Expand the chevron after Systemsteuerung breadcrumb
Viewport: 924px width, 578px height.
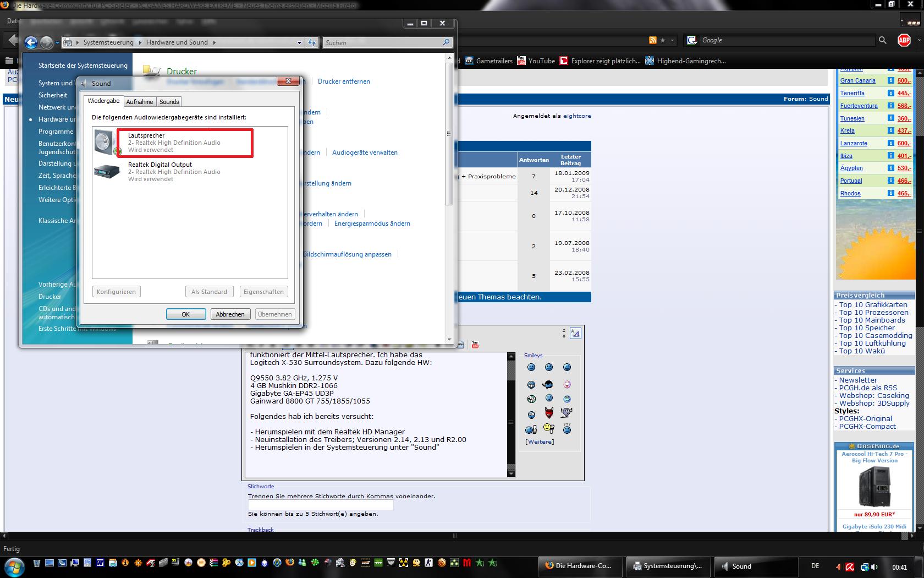[140, 42]
